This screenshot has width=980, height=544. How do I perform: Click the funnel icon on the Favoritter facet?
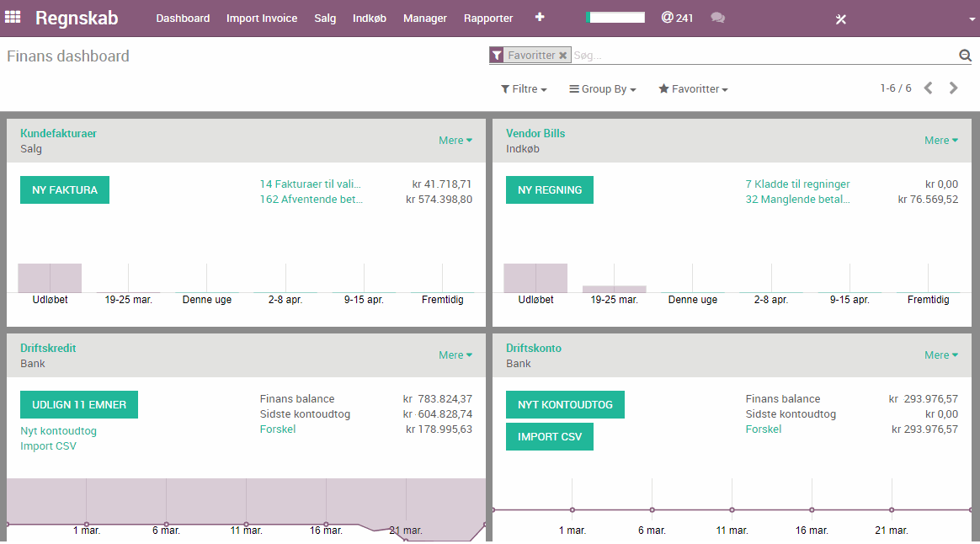(497, 55)
